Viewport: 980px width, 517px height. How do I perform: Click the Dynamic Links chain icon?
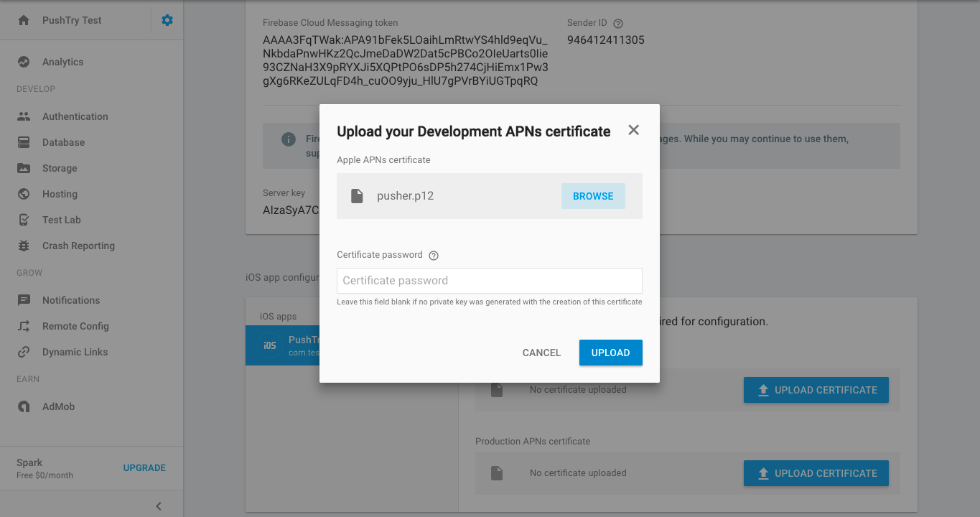[x=24, y=352]
